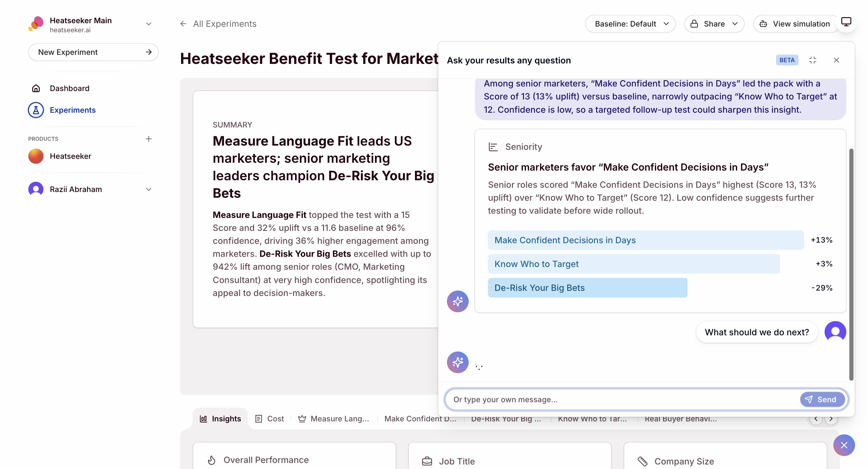This screenshot has width=868, height=469.
Task: Add a new product with the plus icon
Action: [149, 139]
